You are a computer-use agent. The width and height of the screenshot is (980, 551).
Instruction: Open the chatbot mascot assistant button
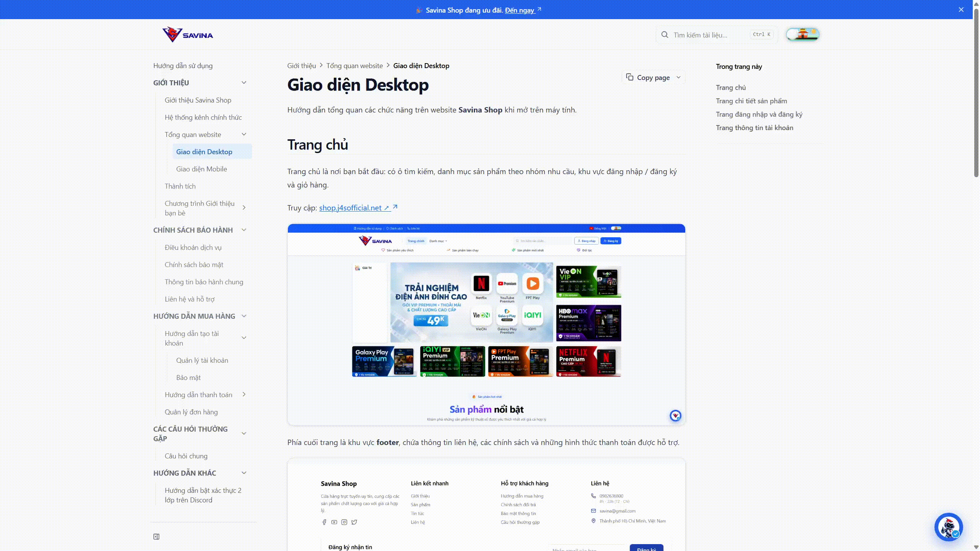point(949,527)
